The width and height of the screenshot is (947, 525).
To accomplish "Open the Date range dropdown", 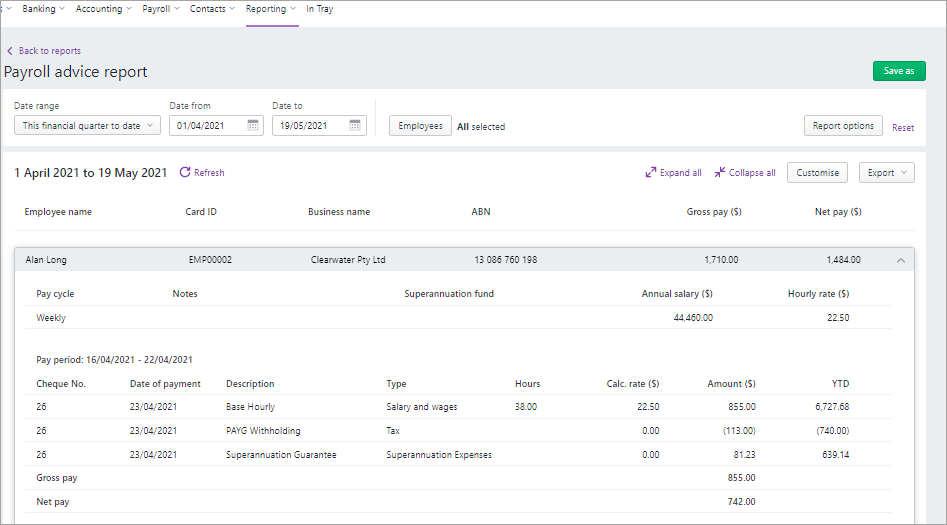I will [87, 126].
